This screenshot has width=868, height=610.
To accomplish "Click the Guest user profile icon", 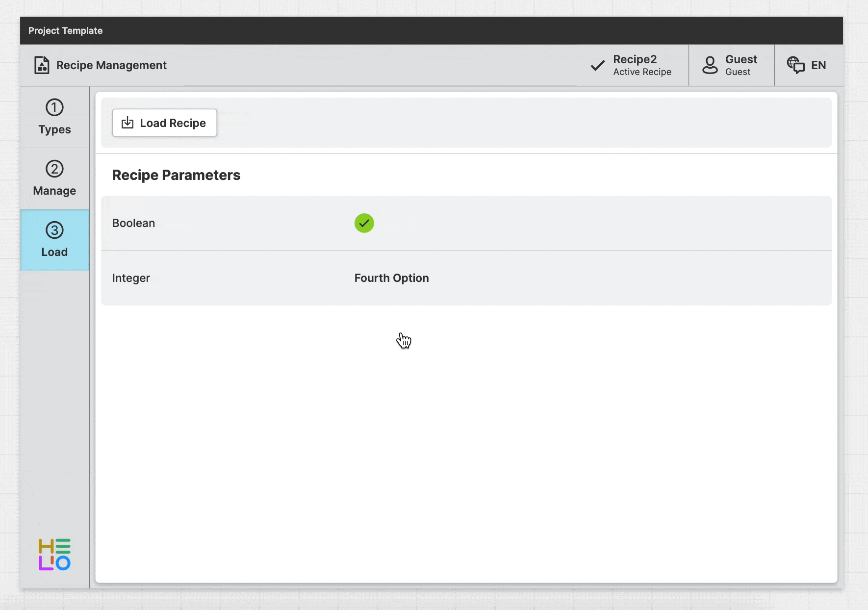I will pos(710,65).
